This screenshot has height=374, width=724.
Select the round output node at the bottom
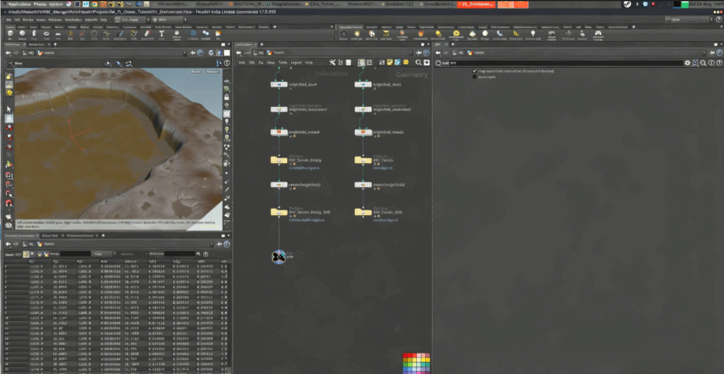click(279, 257)
